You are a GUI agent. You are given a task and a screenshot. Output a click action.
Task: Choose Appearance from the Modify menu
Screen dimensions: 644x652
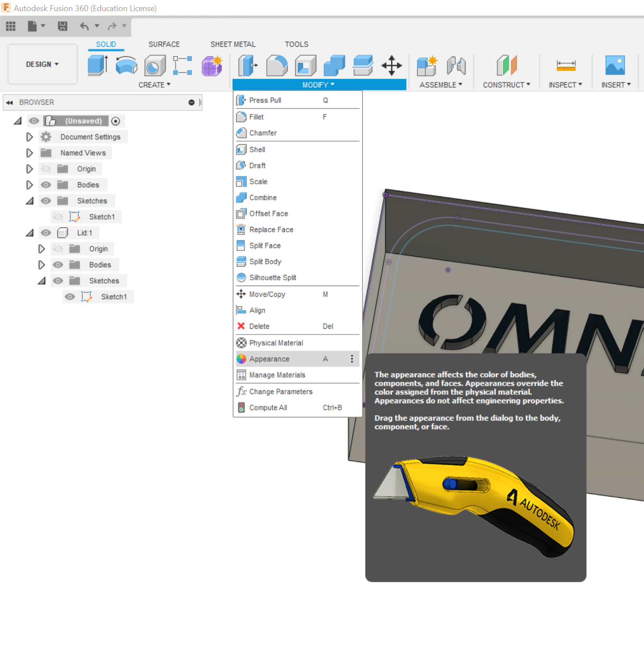click(298, 359)
